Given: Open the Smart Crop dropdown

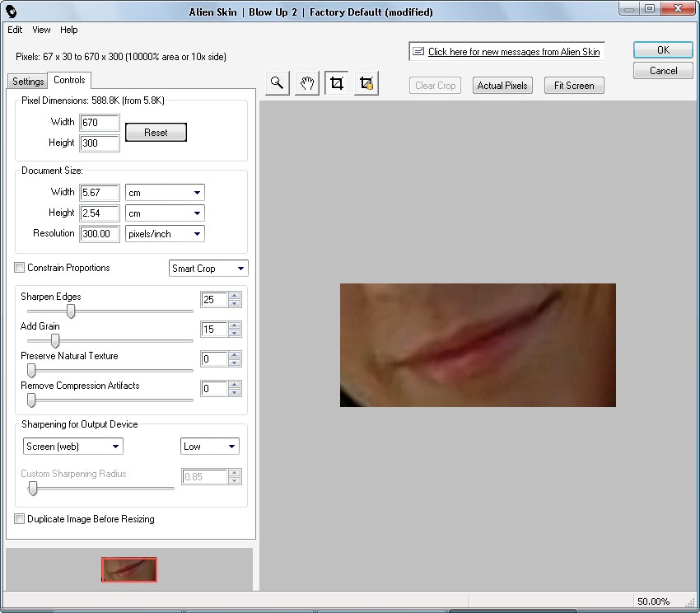Looking at the screenshot, I should (208, 269).
